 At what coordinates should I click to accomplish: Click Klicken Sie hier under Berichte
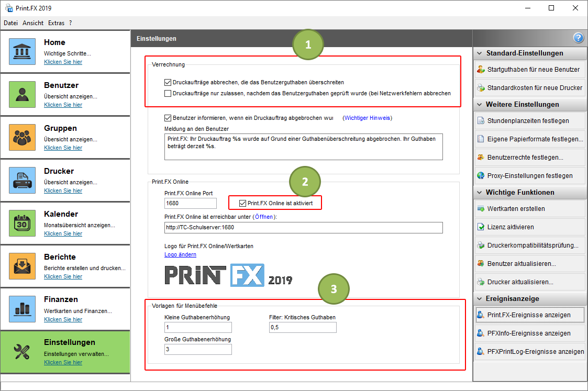tap(63, 276)
